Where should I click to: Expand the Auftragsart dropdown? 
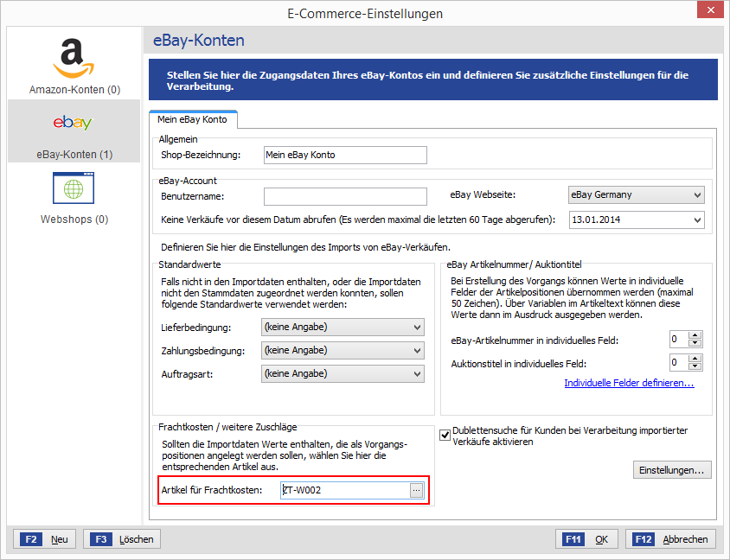pyautogui.click(x=343, y=374)
